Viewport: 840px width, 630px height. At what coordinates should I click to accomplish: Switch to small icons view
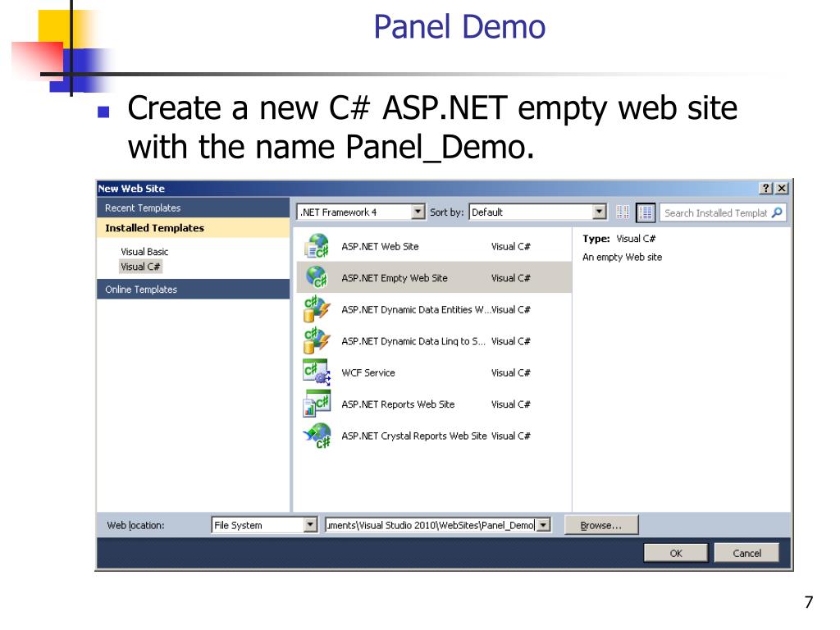[x=622, y=212]
